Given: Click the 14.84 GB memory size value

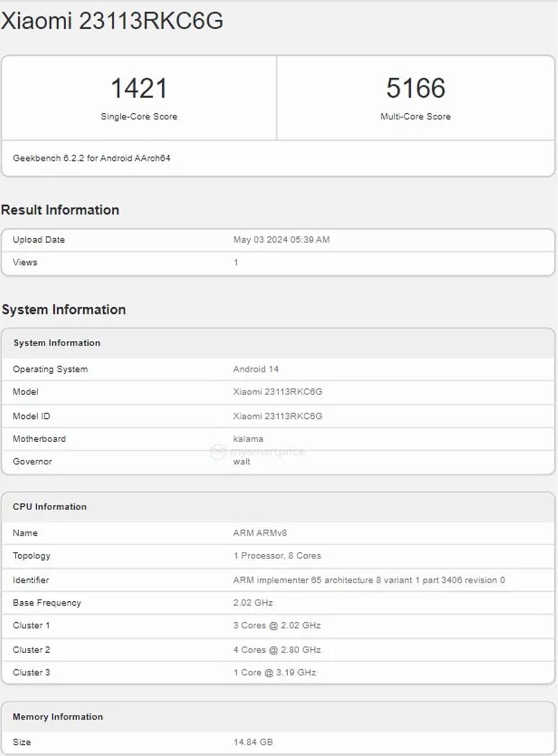Looking at the screenshot, I should point(253,742).
